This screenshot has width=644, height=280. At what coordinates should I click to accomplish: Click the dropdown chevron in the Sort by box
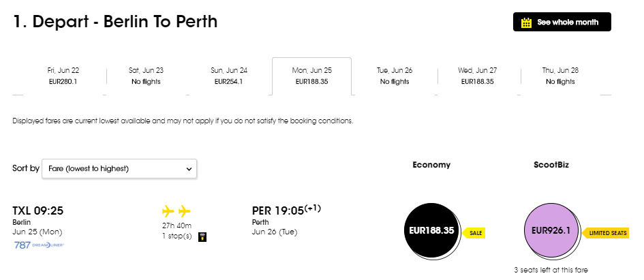click(189, 169)
